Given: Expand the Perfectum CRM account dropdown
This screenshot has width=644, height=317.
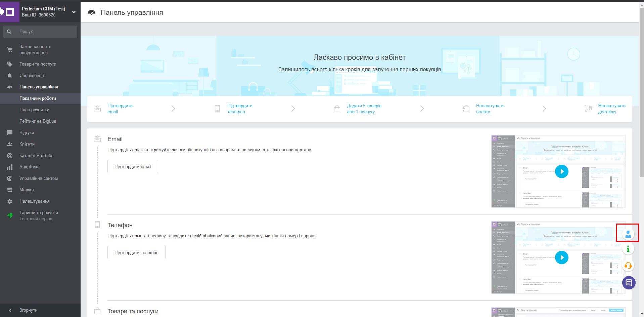Looking at the screenshot, I should [74, 12].
